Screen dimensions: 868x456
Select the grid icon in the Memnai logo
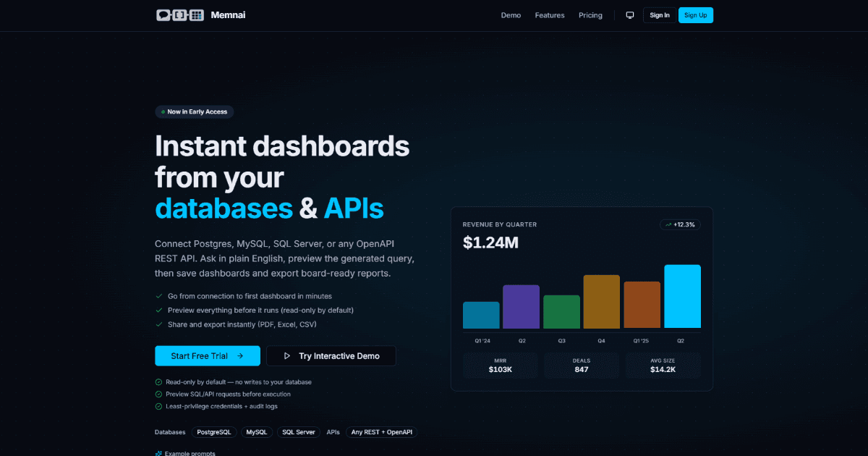click(197, 14)
